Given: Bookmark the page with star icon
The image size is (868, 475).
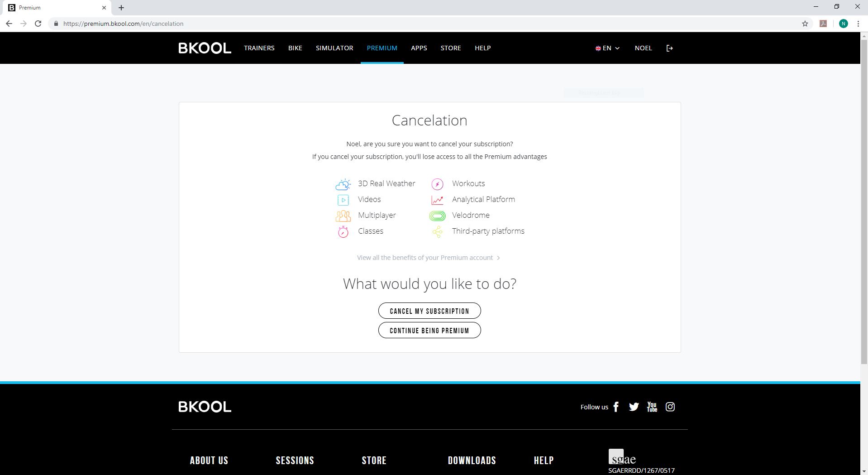Looking at the screenshot, I should pos(805,24).
